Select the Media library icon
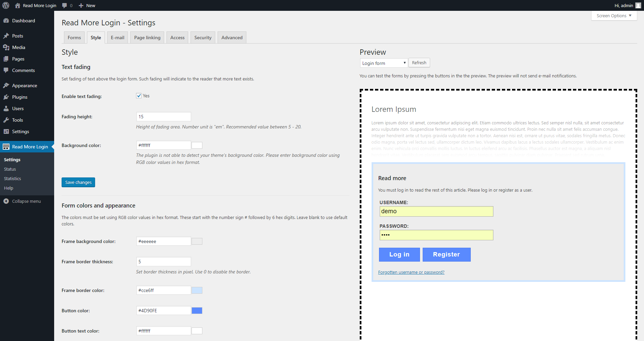 (x=7, y=47)
